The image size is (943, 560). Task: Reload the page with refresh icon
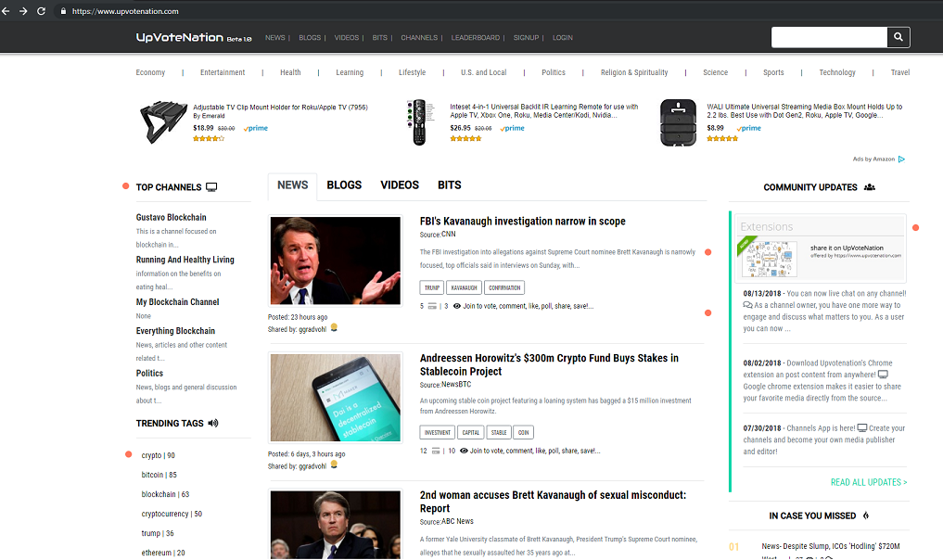click(x=41, y=11)
